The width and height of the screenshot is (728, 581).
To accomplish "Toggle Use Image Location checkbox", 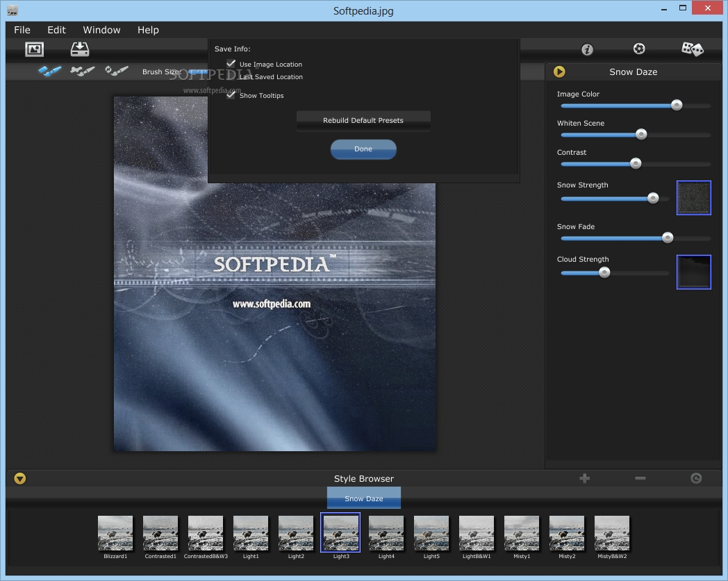I will click(231, 64).
